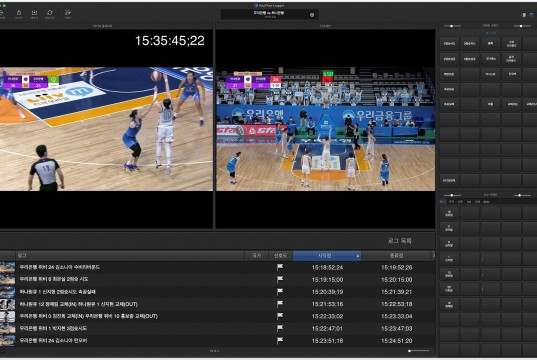This screenshot has height=360, width=537.
Task: Select the log description in the 15:23:51;18 row
Action: tap(53, 340)
